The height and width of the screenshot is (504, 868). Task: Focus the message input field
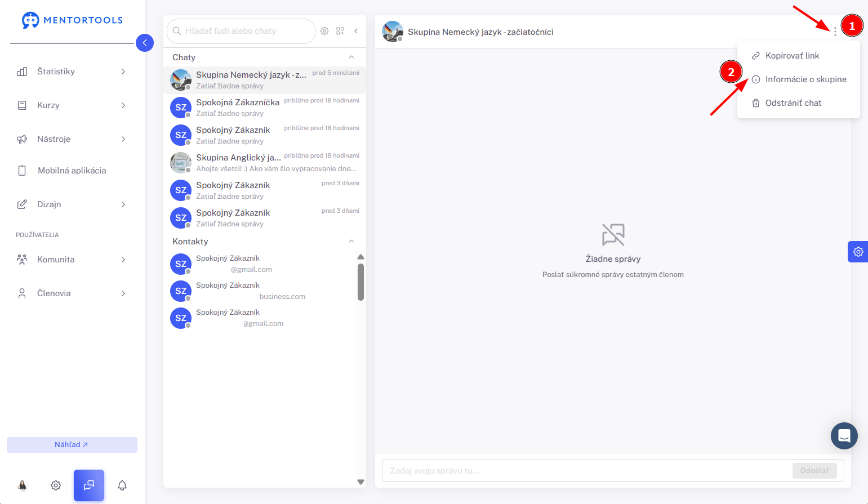click(x=587, y=471)
